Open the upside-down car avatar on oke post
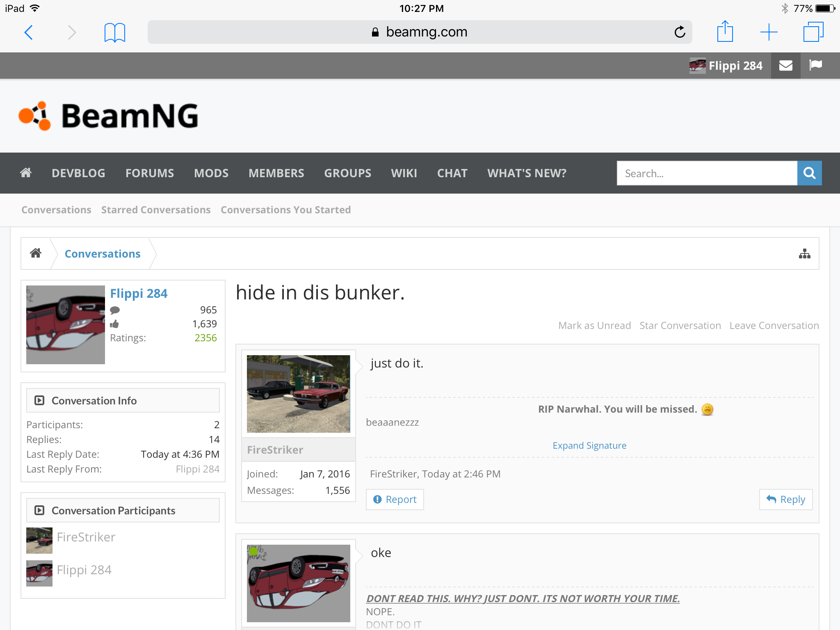Image resolution: width=840 pixels, height=630 pixels. click(299, 583)
